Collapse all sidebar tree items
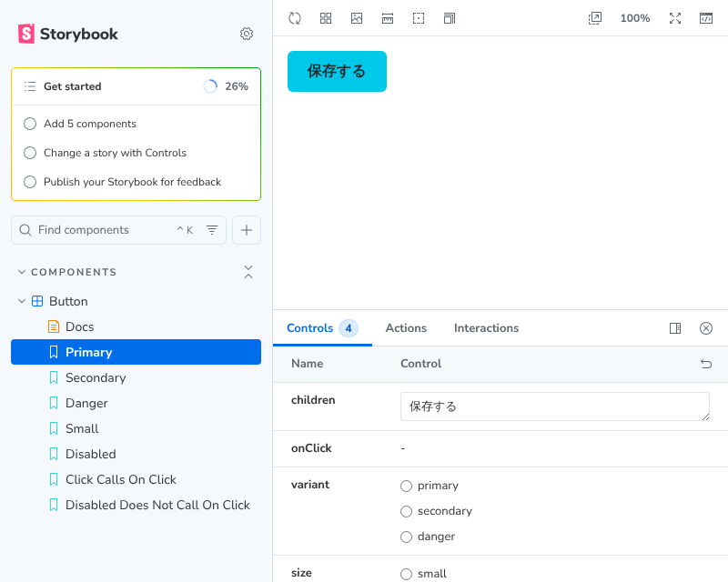The height and width of the screenshot is (582, 728). pos(248,272)
